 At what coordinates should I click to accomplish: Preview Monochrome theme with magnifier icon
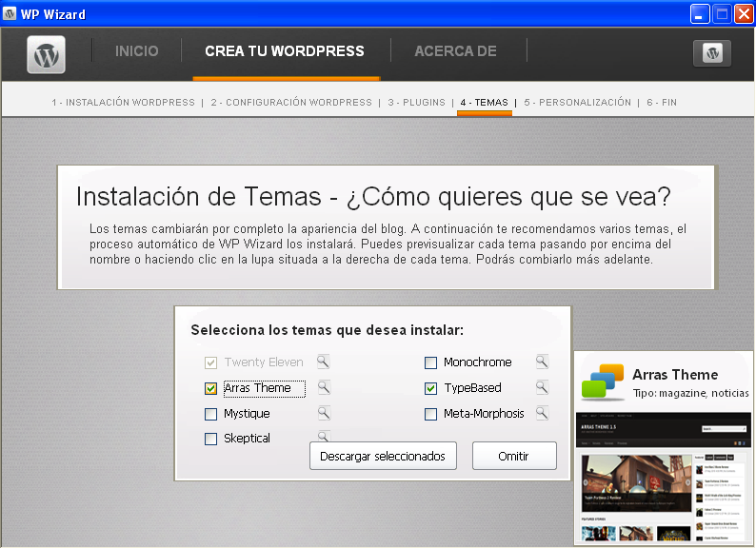coord(543,362)
